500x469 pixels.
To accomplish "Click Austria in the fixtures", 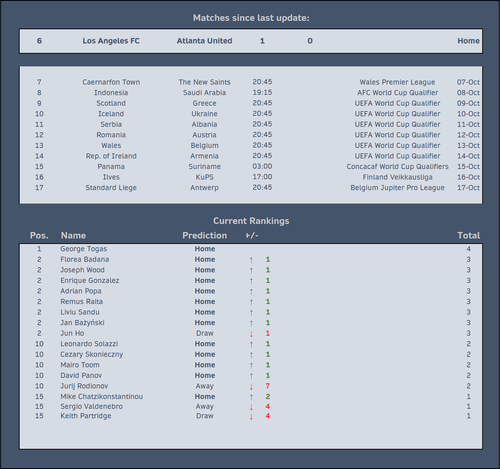I will coord(204,135).
